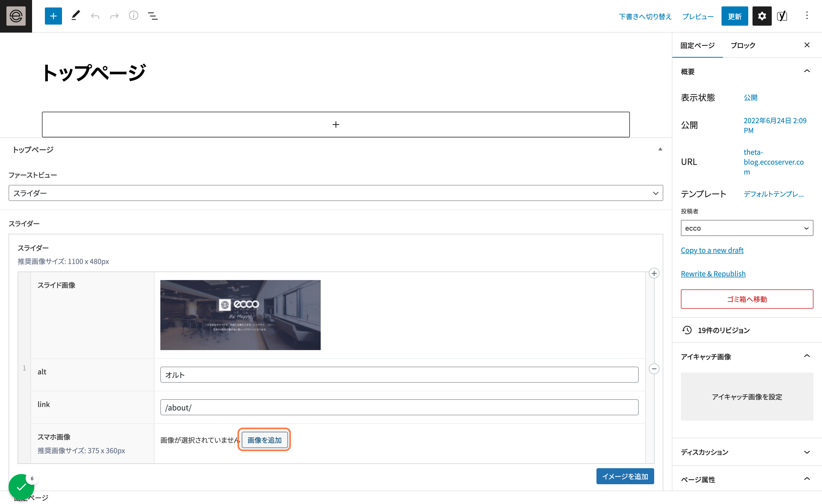Select the pencil edit tool
Image resolution: width=822 pixels, height=504 pixels.
76,16
